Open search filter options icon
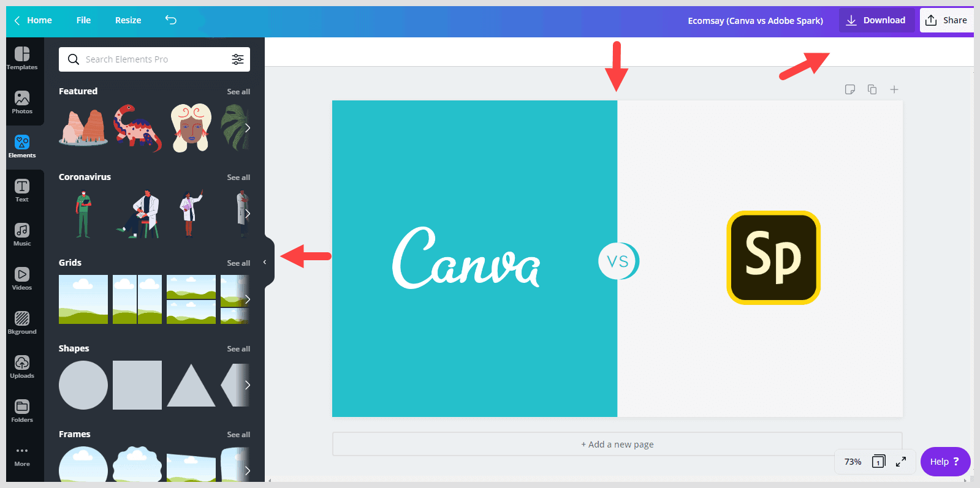This screenshot has height=488, width=980. [238, 59]
